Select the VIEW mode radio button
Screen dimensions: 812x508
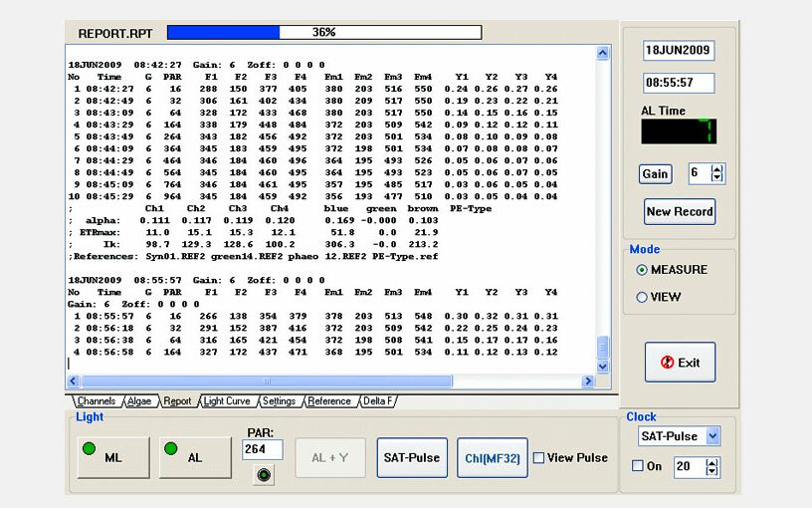642,297
